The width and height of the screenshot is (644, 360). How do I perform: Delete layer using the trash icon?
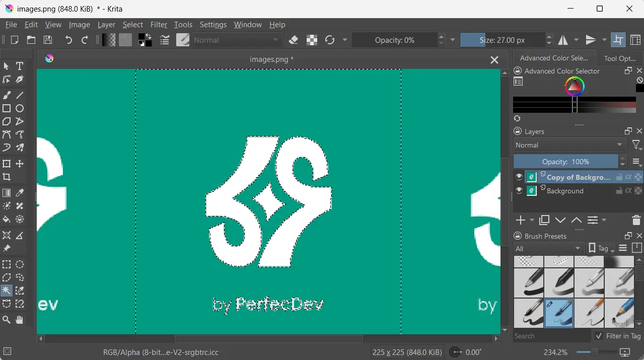coord(636,221)
